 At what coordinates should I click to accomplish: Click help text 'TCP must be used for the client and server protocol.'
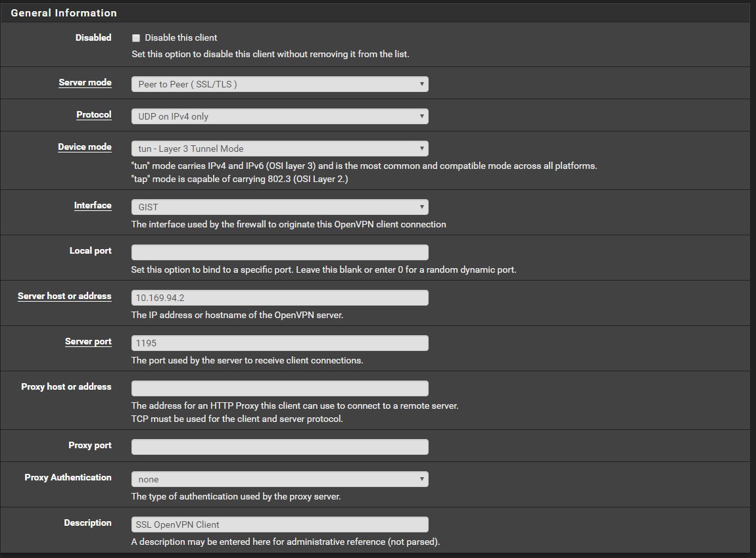click(x=237, y=419)
